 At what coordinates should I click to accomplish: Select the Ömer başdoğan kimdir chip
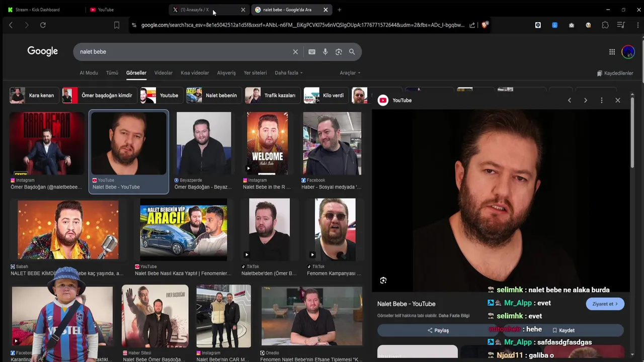99,96
